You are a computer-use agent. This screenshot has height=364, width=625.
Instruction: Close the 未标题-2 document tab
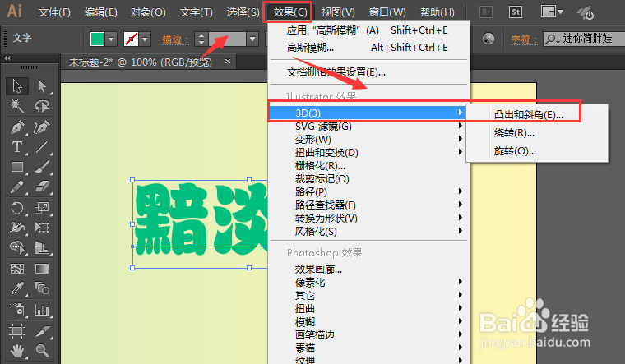click(228, 62)
